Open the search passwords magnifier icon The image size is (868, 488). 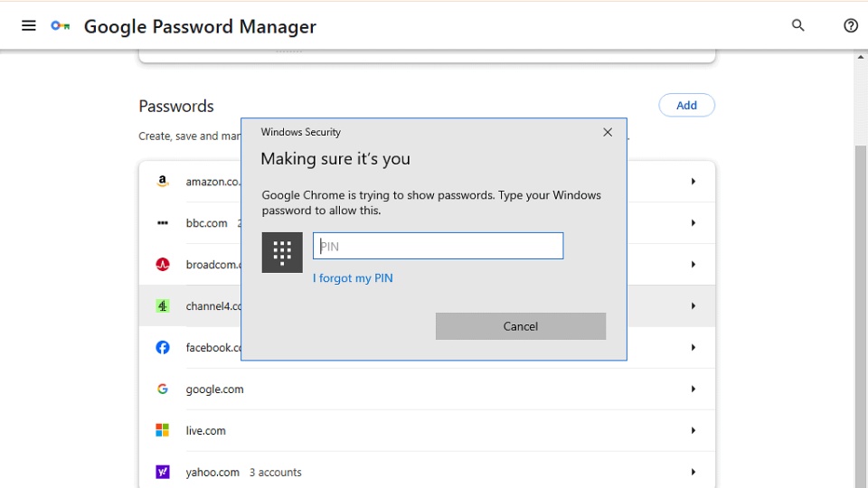click(x=797, y=25)
